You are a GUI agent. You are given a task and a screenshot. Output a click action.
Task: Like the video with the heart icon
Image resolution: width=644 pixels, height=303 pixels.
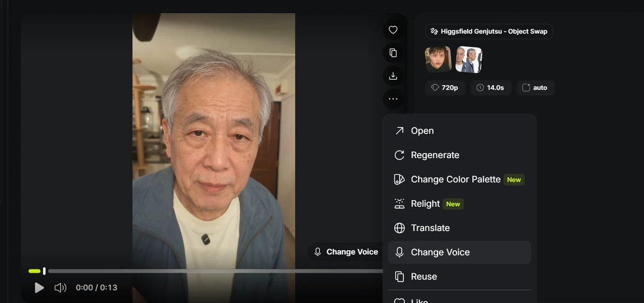[x=393, y=30]
